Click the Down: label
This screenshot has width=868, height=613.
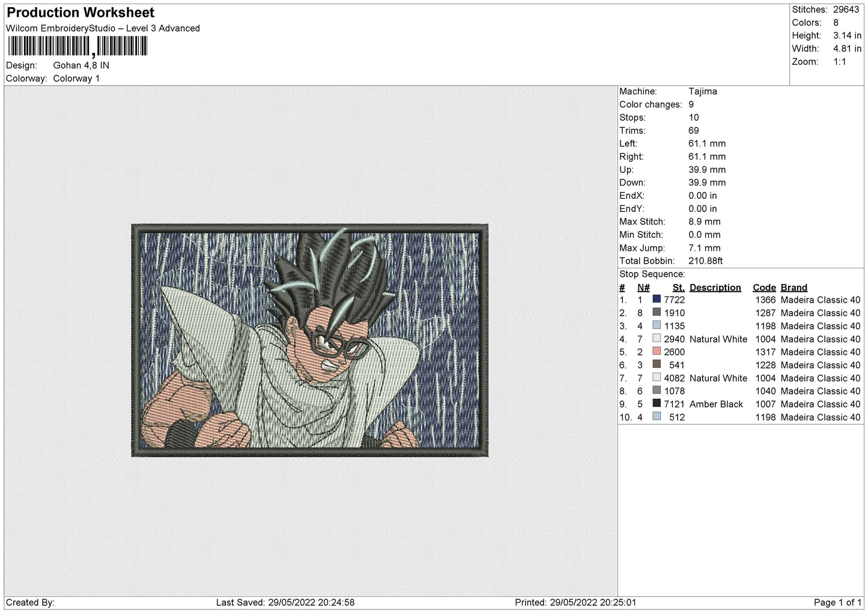tap(633, 183)
